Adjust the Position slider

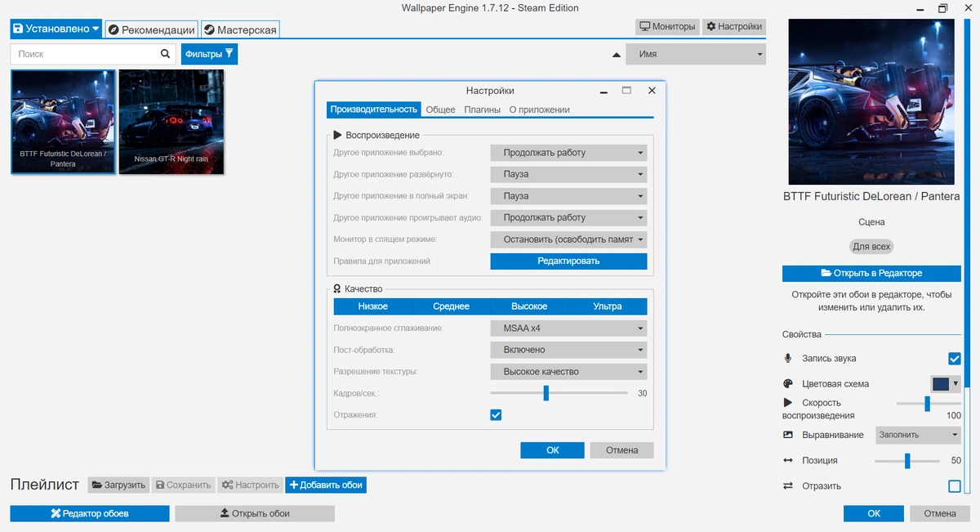[x=907, y=461]
